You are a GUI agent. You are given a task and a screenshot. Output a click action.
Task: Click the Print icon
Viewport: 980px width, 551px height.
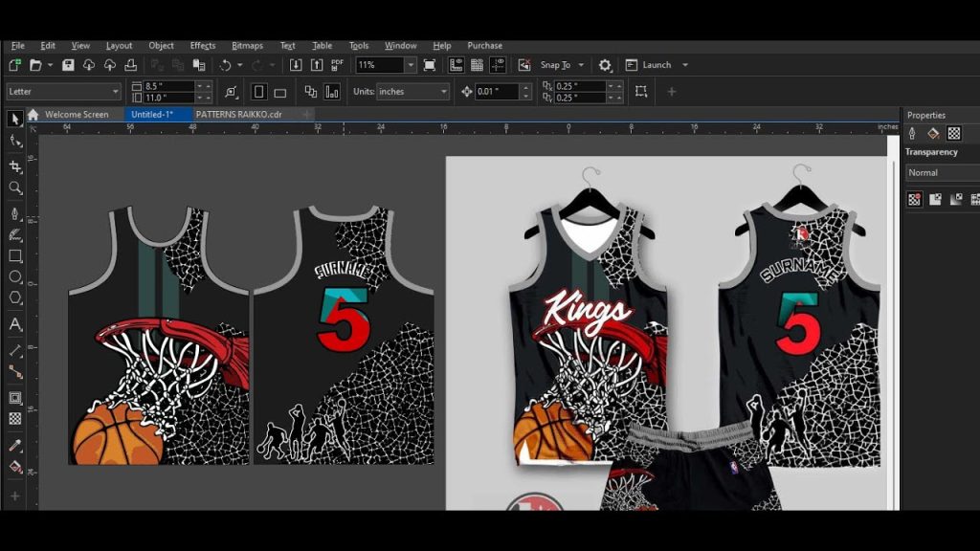coord(130,65)
